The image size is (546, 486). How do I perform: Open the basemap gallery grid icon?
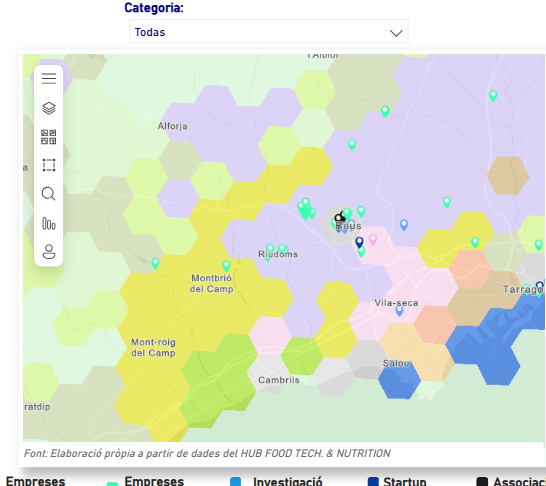49,137
